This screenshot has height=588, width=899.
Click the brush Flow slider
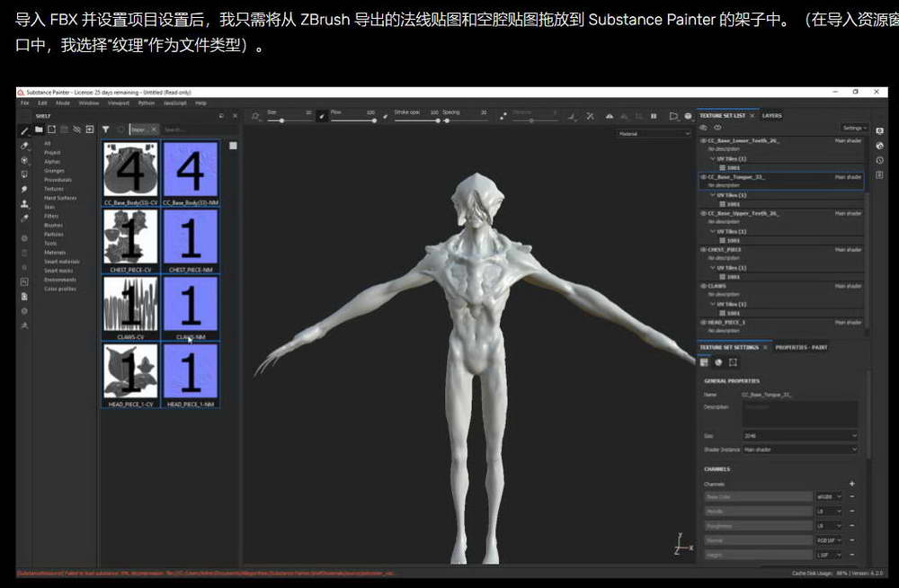point(353,120)
